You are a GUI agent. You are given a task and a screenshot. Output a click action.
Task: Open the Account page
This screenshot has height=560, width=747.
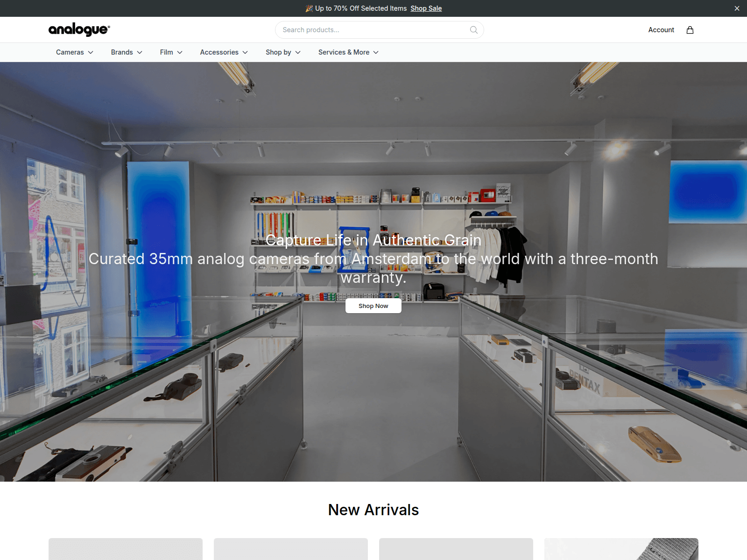[x=661, y=30]
